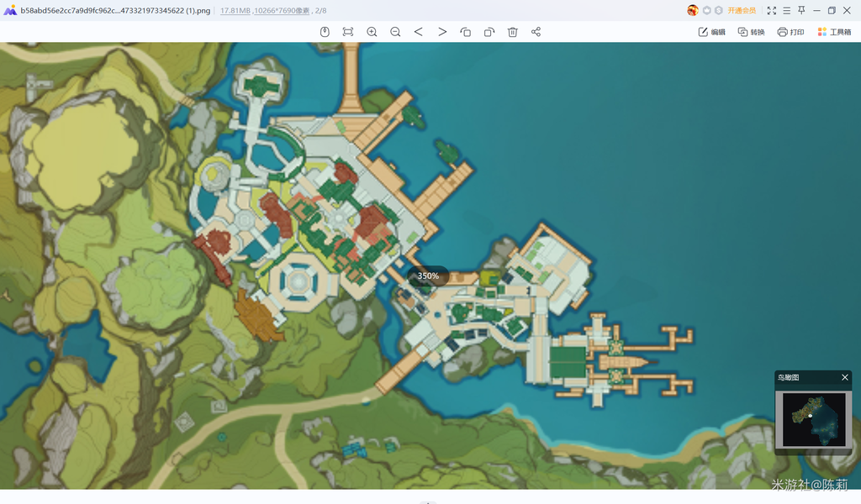The height and width of the screenshot is (504, 861).
Task: Click the 开通会员 membership link
Action: 742,10
